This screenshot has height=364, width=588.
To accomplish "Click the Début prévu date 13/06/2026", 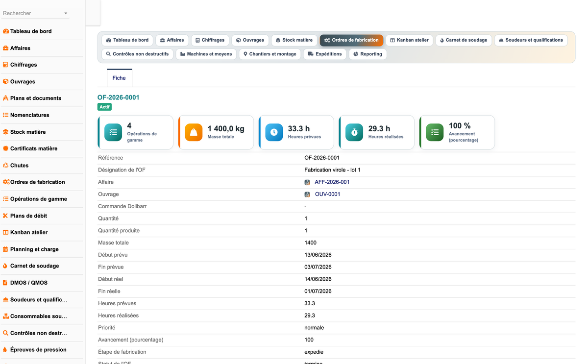I will [318, 255].
